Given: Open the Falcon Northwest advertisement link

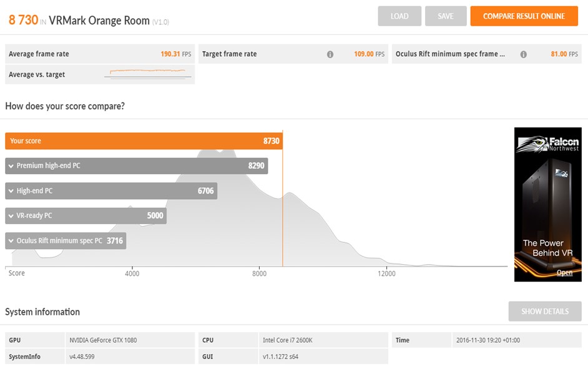Looking at the screenshot, I should pos(564,273).
